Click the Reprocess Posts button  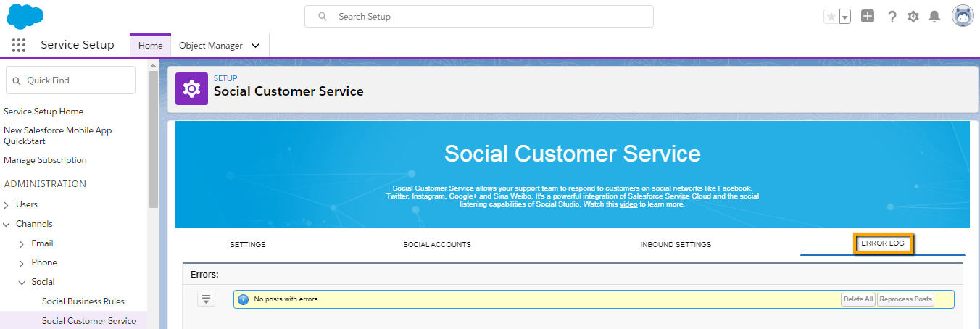(x=906, y=299)
